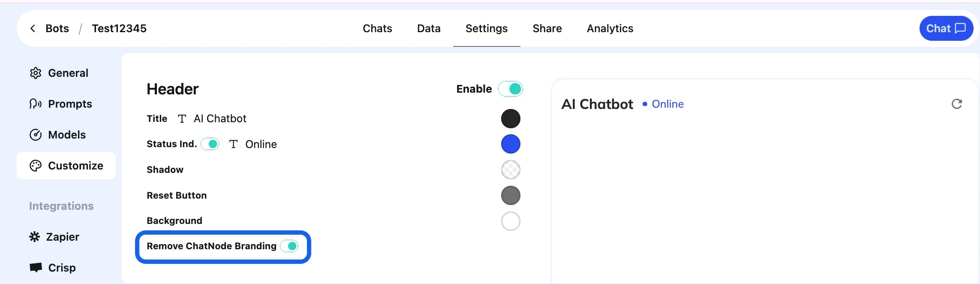
Task: Click the Test12345 bot name
Action: tap(119, 28)
